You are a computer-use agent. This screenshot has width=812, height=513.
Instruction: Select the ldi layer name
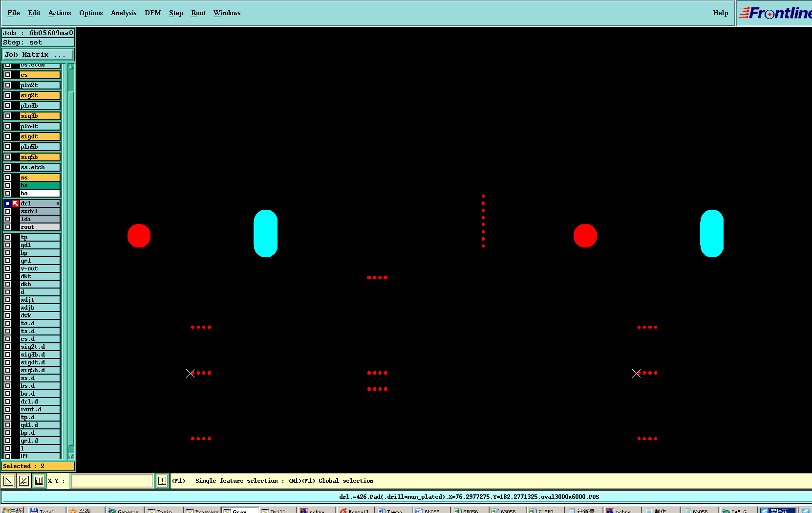[x=40, y=219]
